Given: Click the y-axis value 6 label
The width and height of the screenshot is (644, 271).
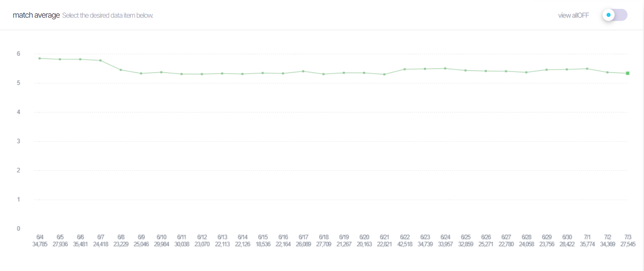Looking at the screenshot, I should pyautogui.click(x=19, y=53).
